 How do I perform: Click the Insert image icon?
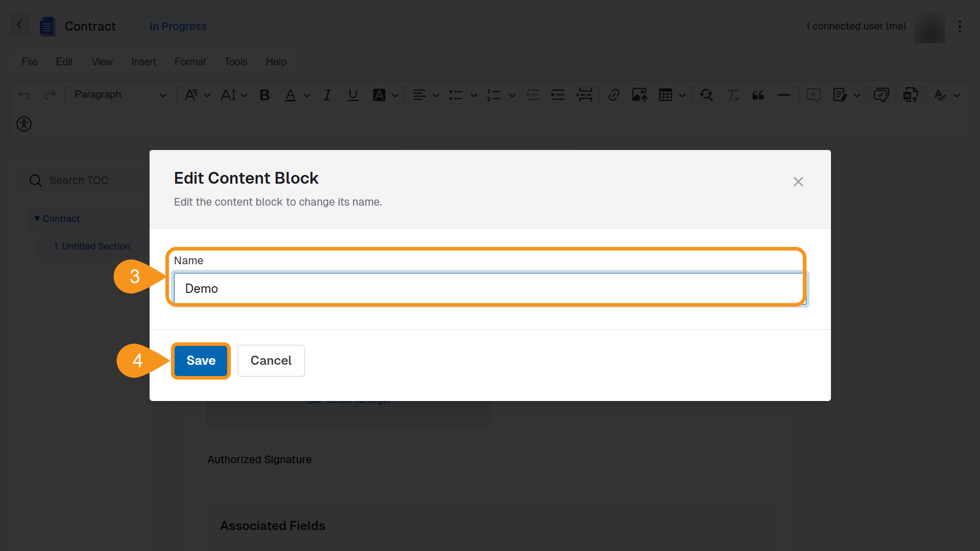(x=639, y=95)
